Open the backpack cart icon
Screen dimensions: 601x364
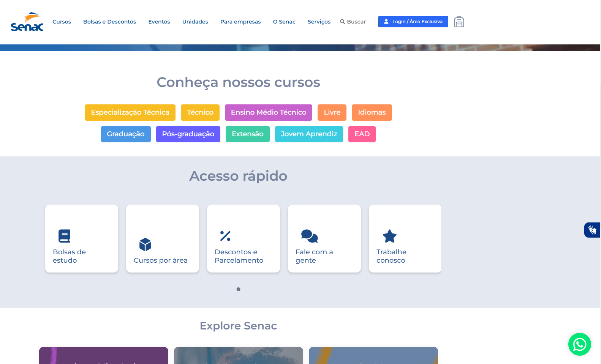click(x=459, y=22)
